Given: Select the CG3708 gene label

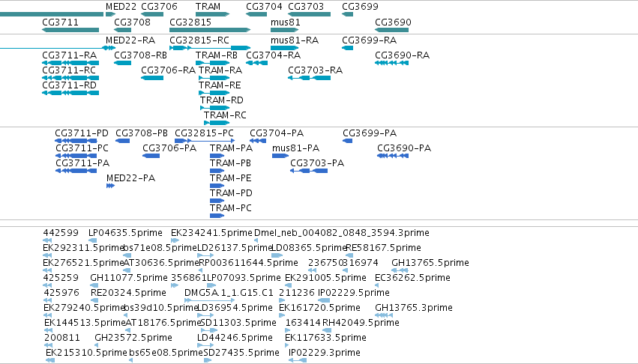Looking at the screenshot, I should (x=132, y=22).
